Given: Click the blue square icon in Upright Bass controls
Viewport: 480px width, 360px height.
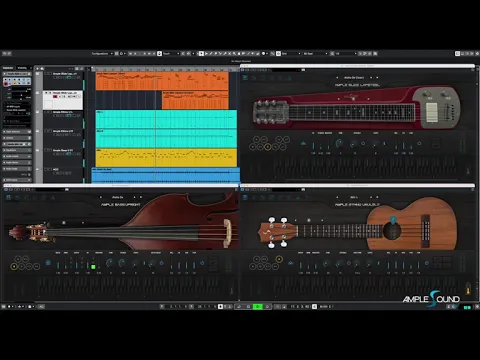Looking at the screenshot, I should (48, 263).
